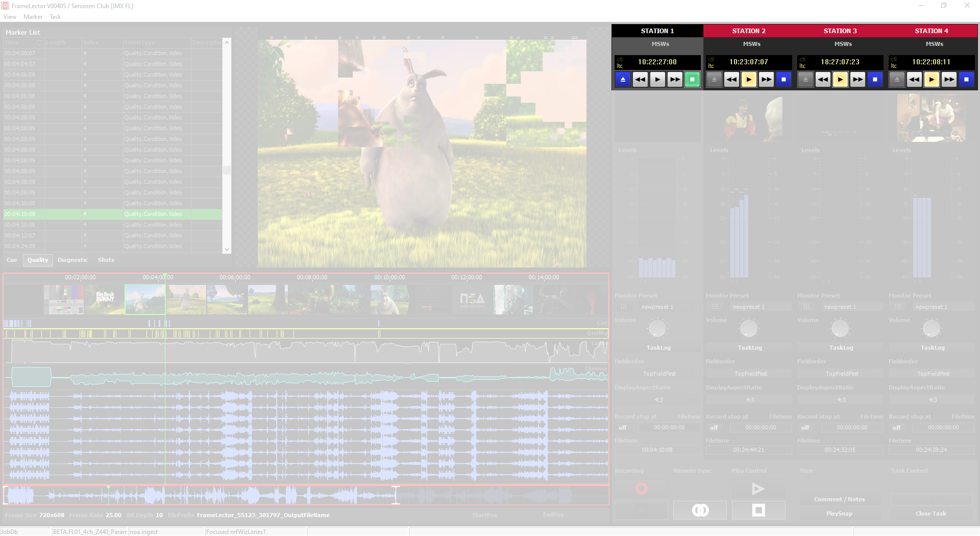This screenshot has width=980, height=536.
Task: Click the red Recording circle button
Action: click(x=641, y=489)
